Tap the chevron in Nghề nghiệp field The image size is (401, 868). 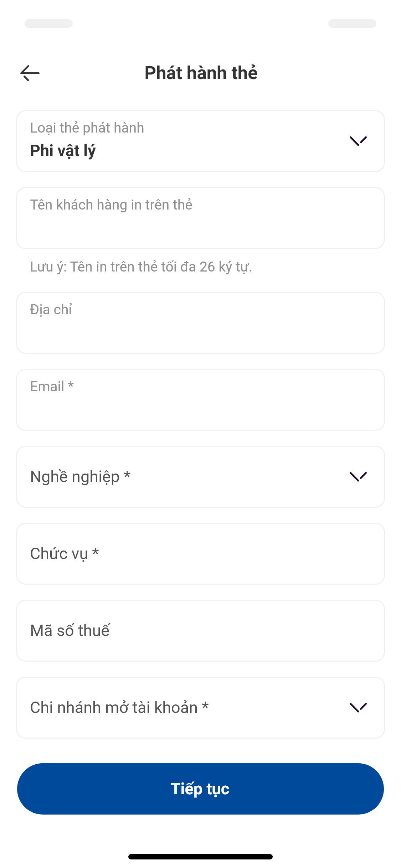coord(358,476)
